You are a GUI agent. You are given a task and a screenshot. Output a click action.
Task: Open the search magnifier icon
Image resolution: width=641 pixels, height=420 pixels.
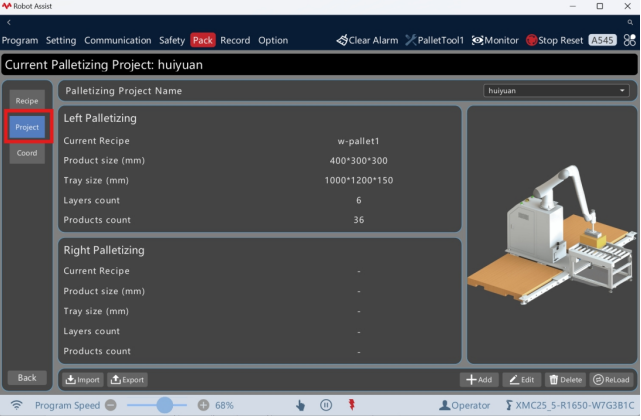point(630,22)
